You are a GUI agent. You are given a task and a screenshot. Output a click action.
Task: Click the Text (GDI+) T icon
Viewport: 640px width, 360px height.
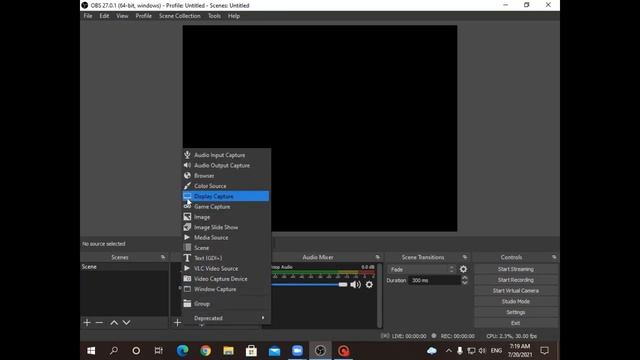point(187,258)
